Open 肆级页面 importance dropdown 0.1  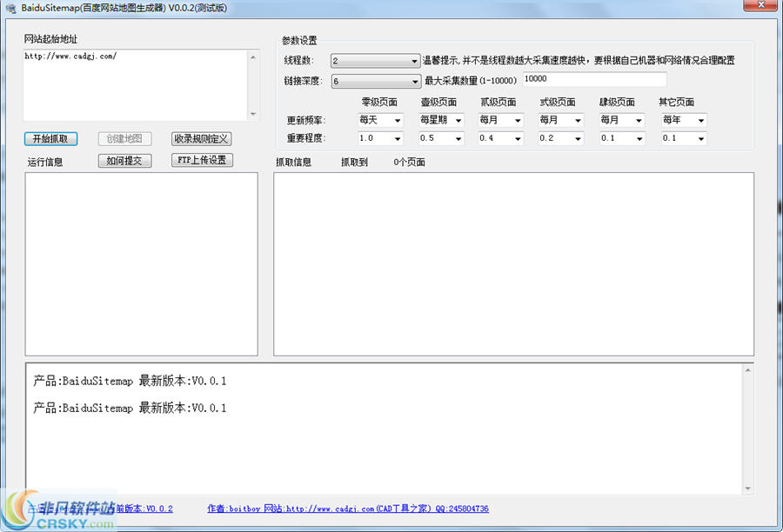(622, 138)
